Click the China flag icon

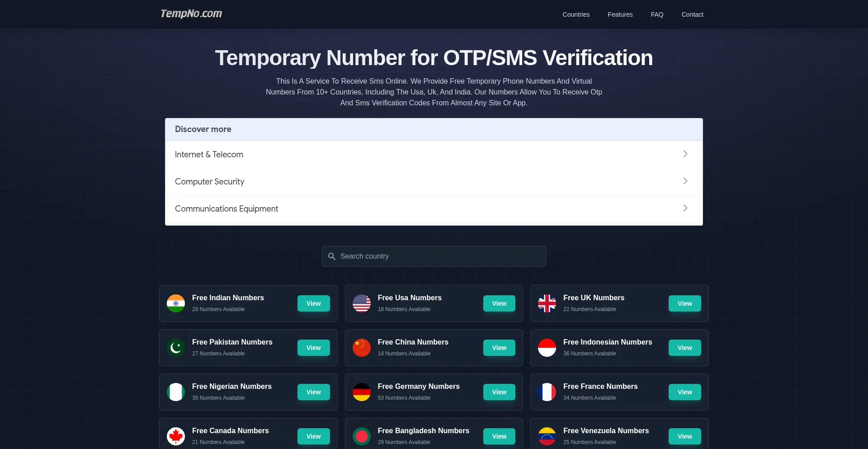pos(362,348)
